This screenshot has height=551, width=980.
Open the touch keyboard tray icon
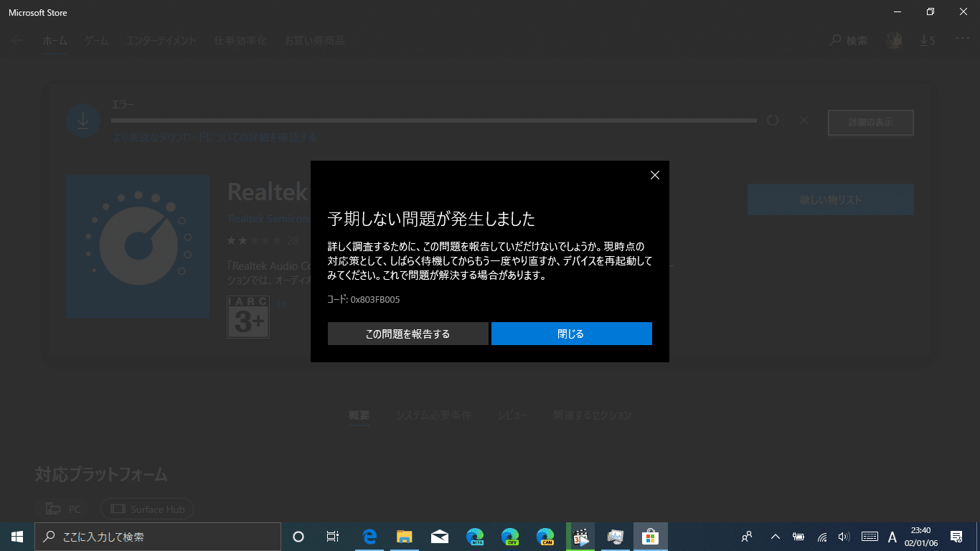[870, 537]
